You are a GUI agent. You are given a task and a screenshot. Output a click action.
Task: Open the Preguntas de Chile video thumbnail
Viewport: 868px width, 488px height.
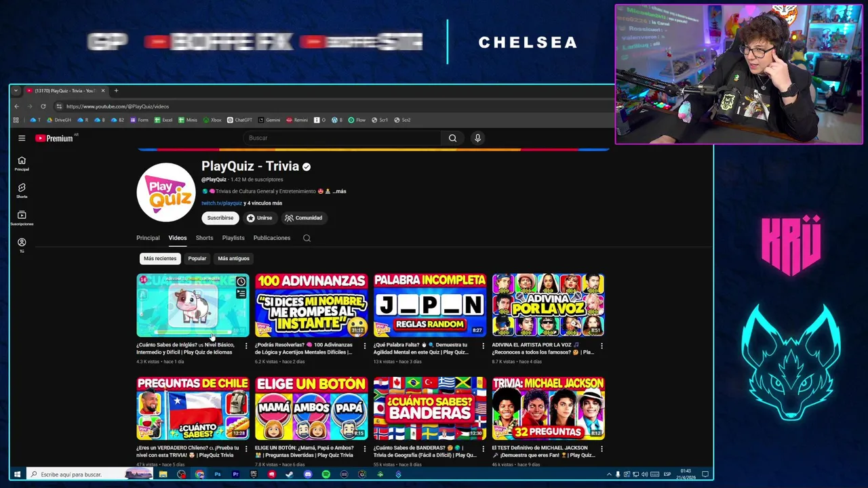click(x=193, y=409)
